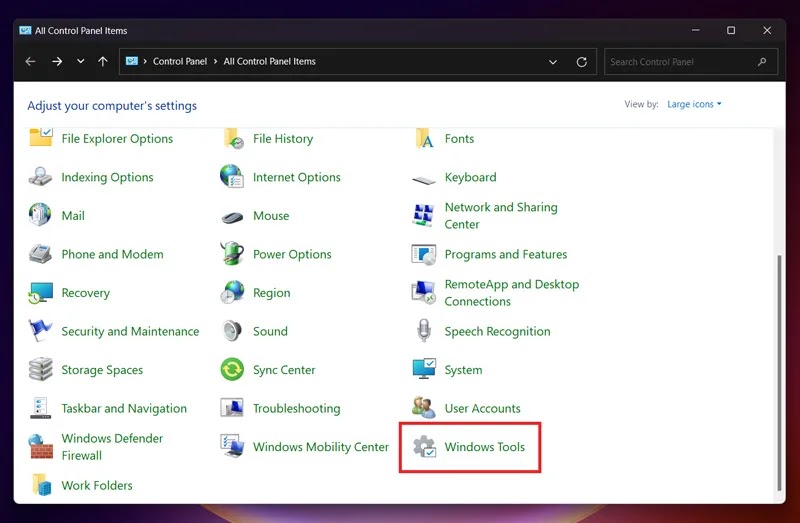
Task: Minimize the Control Panel window
Action: [695, 30]
